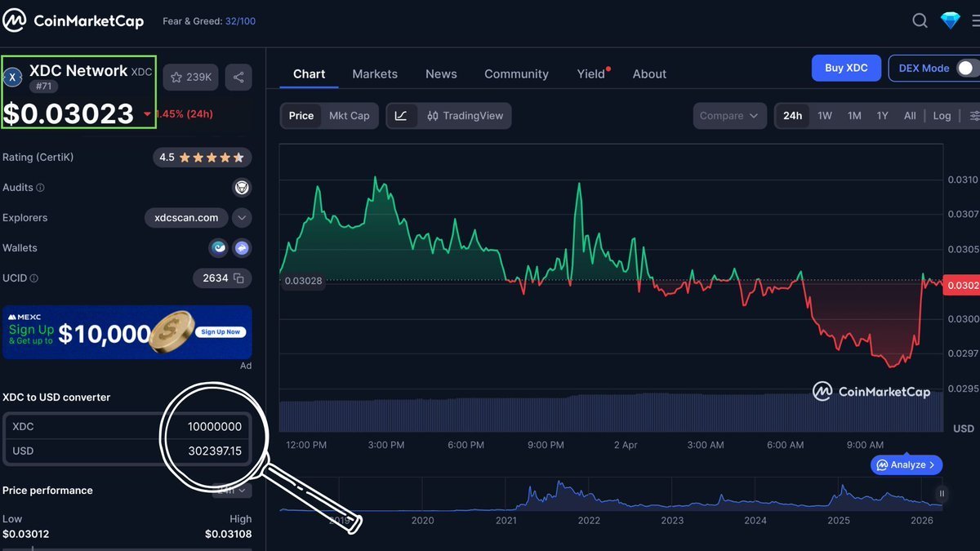Click the Price performance range slider
Image resolution: width=980 pixels, height=551 pixels.
point(127,548)
